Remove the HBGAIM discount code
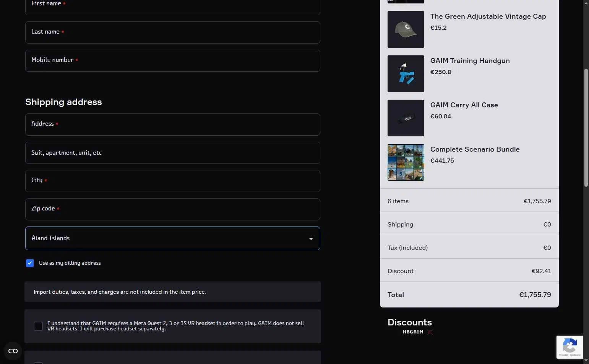The image size is (589, 364). tap(430, 332)
